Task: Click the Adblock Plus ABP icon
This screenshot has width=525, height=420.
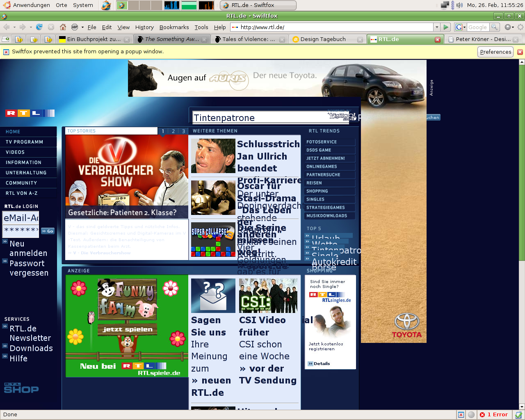Action: pos(75,27)
